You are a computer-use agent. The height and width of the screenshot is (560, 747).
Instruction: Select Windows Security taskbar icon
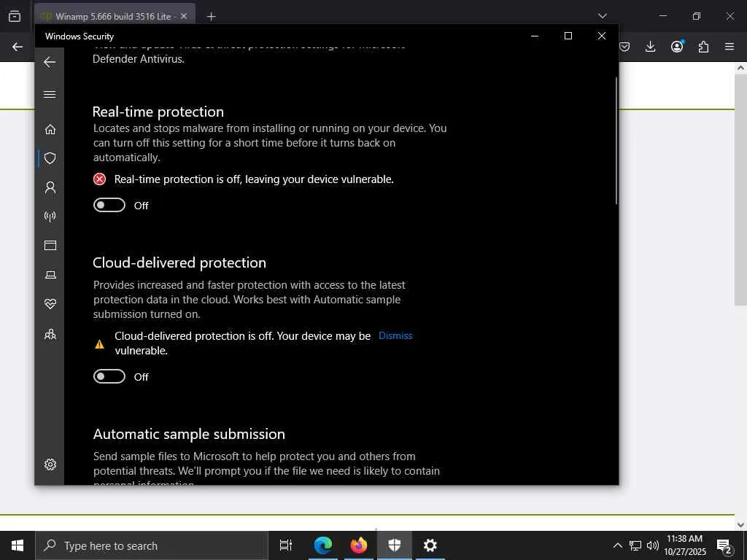pyautogui.click(x=395, y=545)
